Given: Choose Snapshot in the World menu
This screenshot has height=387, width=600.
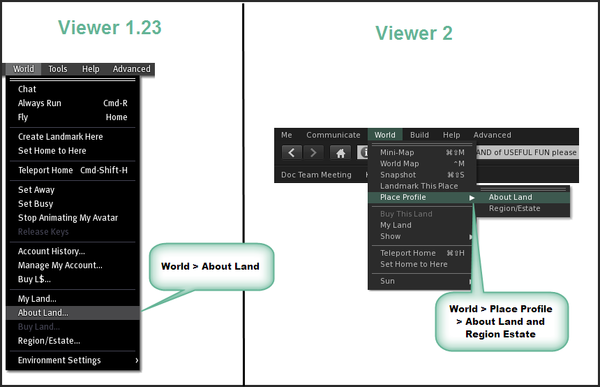Looking at the screenshot, I should coord(421,175).
